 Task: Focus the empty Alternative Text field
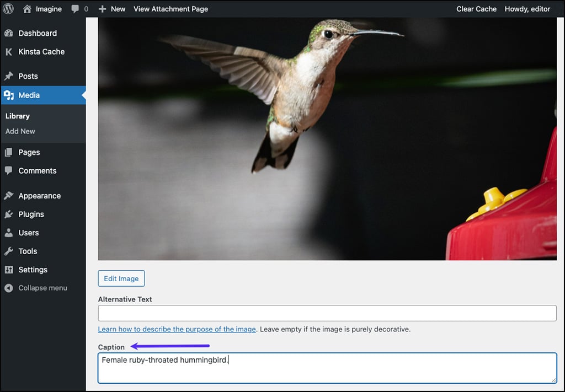click(x=327, y=313)
